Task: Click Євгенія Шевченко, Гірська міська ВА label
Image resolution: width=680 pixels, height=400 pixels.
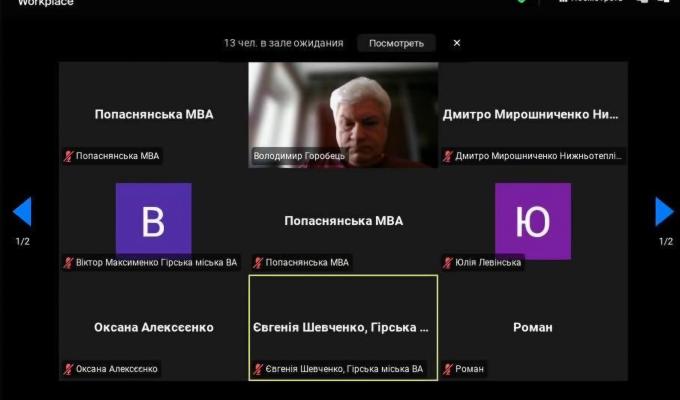Action: 344,369
